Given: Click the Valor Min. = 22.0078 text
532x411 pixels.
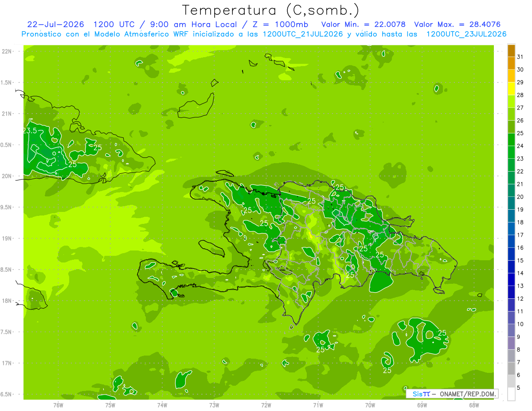Looking at the screenshot, I should 363,24.
